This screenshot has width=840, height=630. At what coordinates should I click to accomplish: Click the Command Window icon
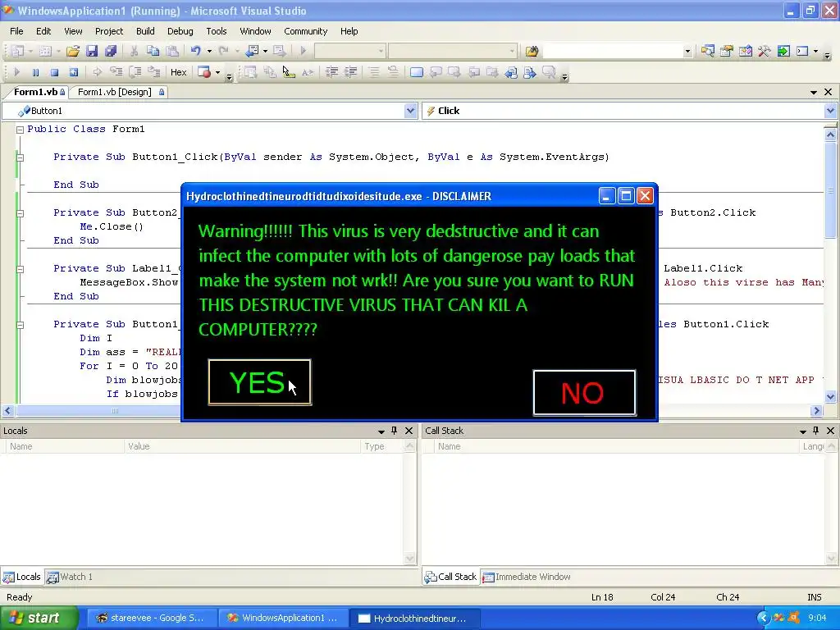point(802,51)
